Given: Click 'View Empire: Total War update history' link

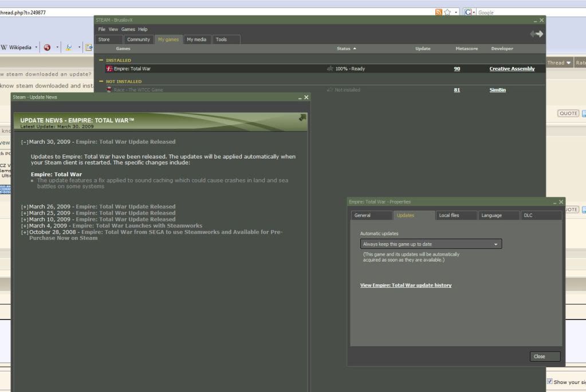Looking at the screenshot, I should pyautogui.click(x=406, y=285).
